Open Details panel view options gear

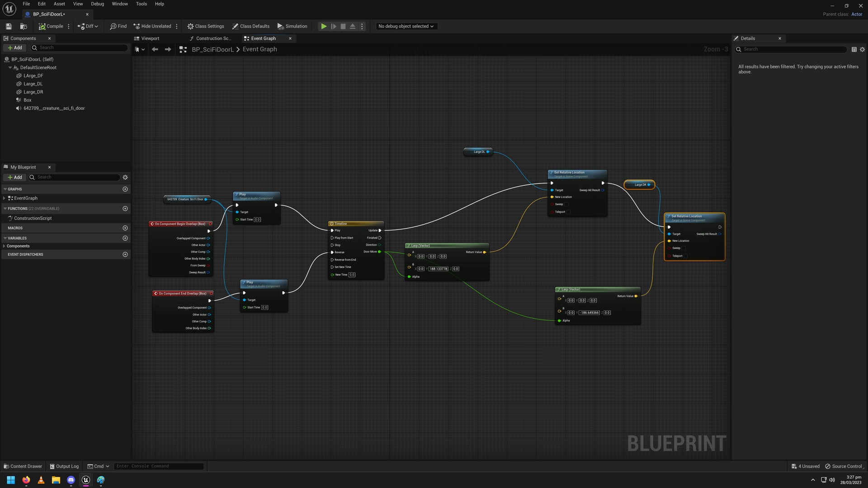[x=862, y=50]
